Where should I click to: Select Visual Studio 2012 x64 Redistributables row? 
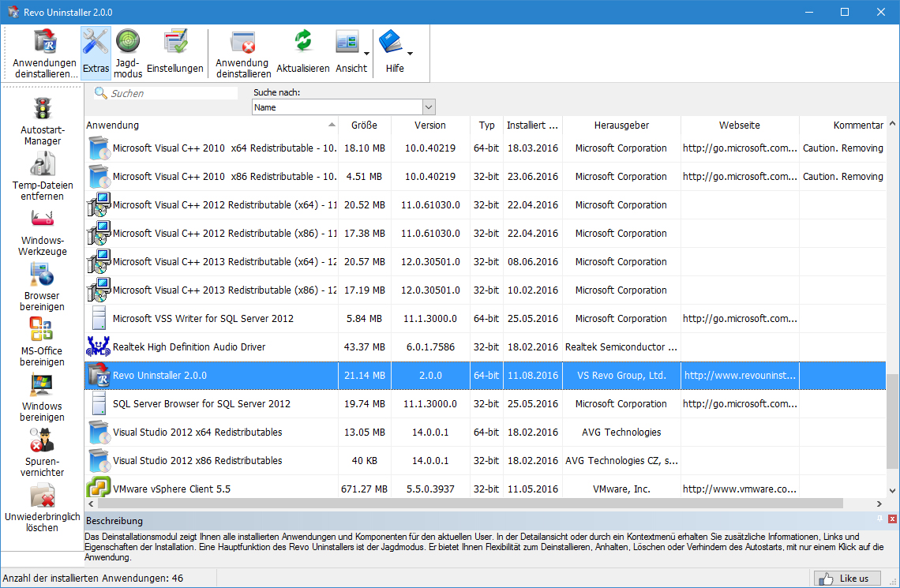pos(485,432)
